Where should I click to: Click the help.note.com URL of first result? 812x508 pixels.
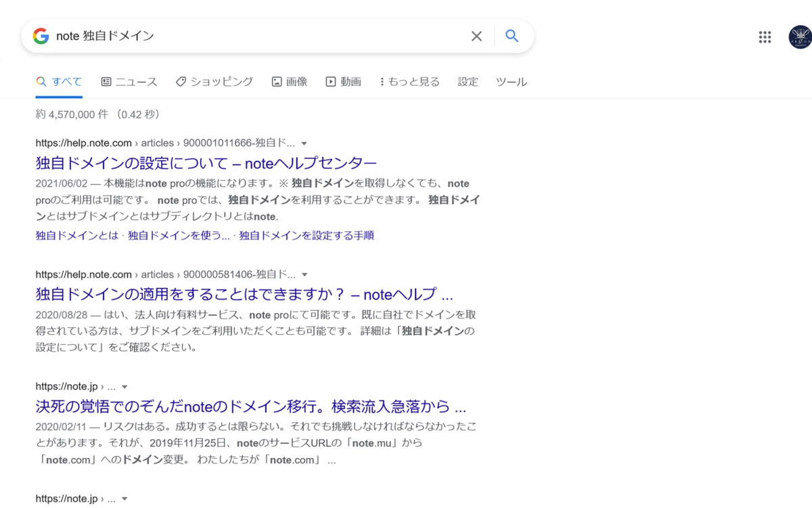(165, 143)
